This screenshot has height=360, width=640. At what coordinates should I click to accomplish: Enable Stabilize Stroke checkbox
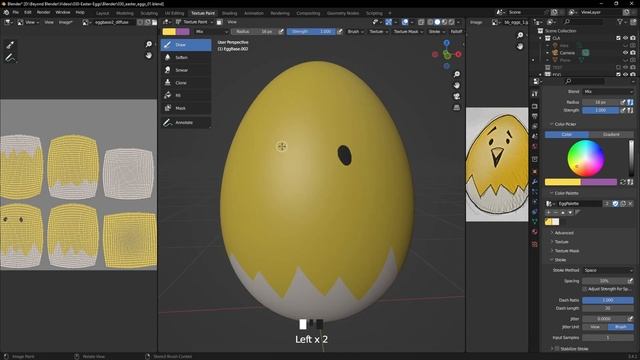pos(557,349)
